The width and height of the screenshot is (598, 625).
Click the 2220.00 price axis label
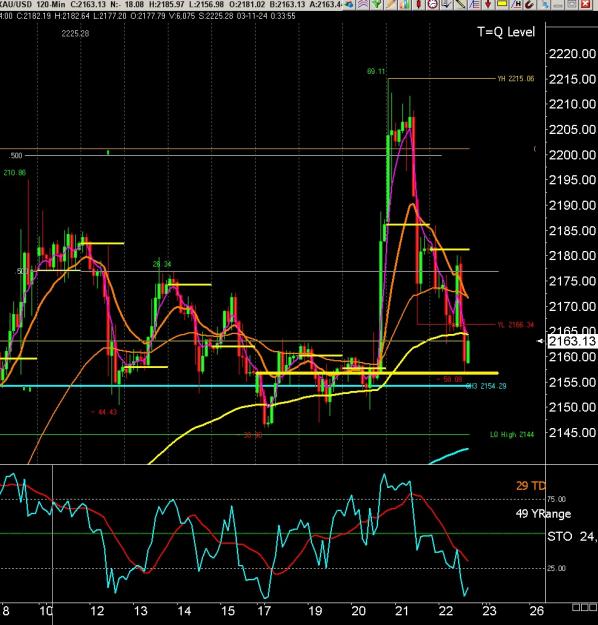(572, 53)
